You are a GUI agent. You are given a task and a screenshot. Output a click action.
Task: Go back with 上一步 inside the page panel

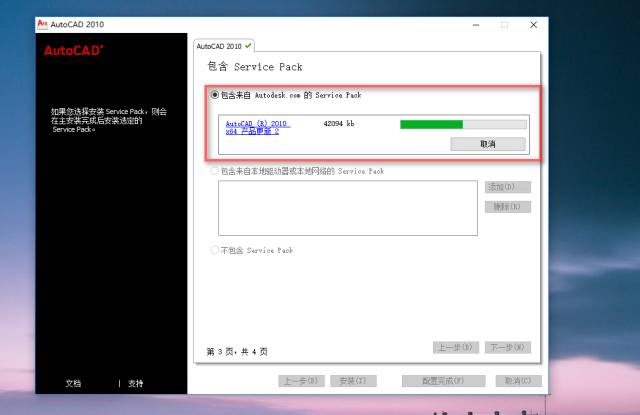point(456,347)
